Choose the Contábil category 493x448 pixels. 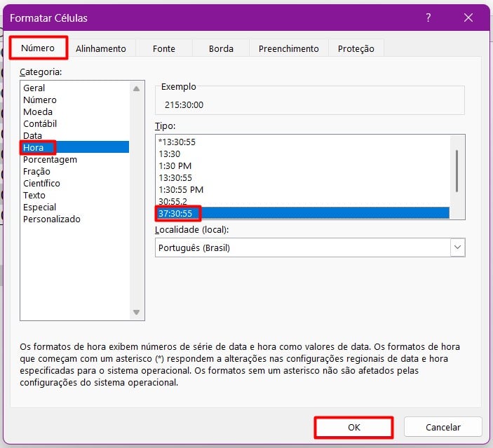click(x=40, y=123)
